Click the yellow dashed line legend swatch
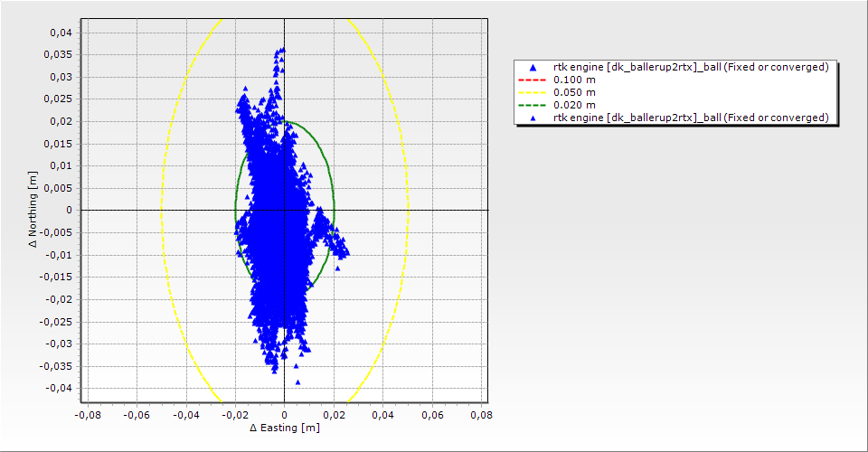Image resolution: width=868 pixels, height=452 pixels. (532, 92)
